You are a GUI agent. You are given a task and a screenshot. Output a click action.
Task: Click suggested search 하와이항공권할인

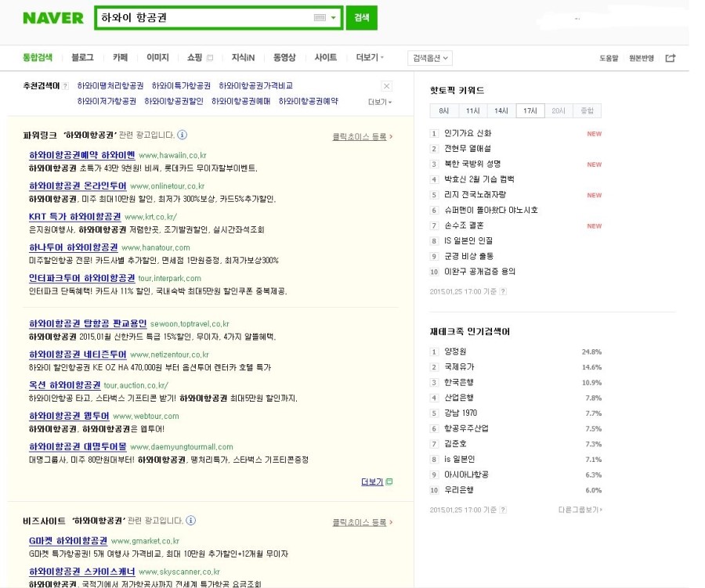click(174, 101)
